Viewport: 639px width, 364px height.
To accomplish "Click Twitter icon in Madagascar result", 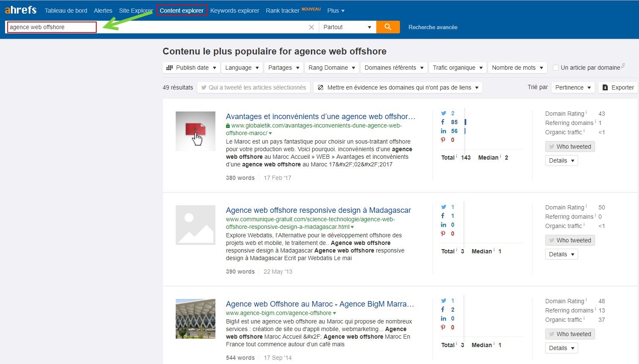I will point(443,207).
